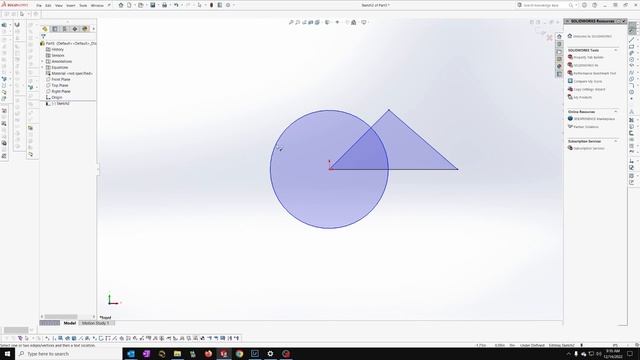This screenshot has height=360, width=640.
Task: Open the dropdown arrow next to Undo
Action: tap(181, 5)
